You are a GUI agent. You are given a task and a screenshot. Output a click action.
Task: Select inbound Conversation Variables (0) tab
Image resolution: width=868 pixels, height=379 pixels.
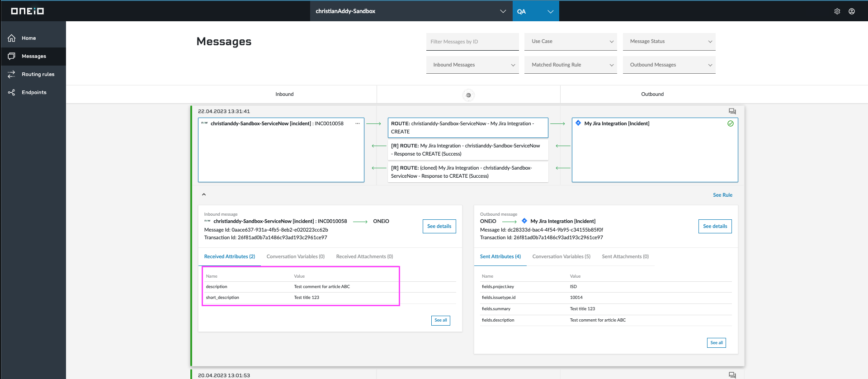296,256
